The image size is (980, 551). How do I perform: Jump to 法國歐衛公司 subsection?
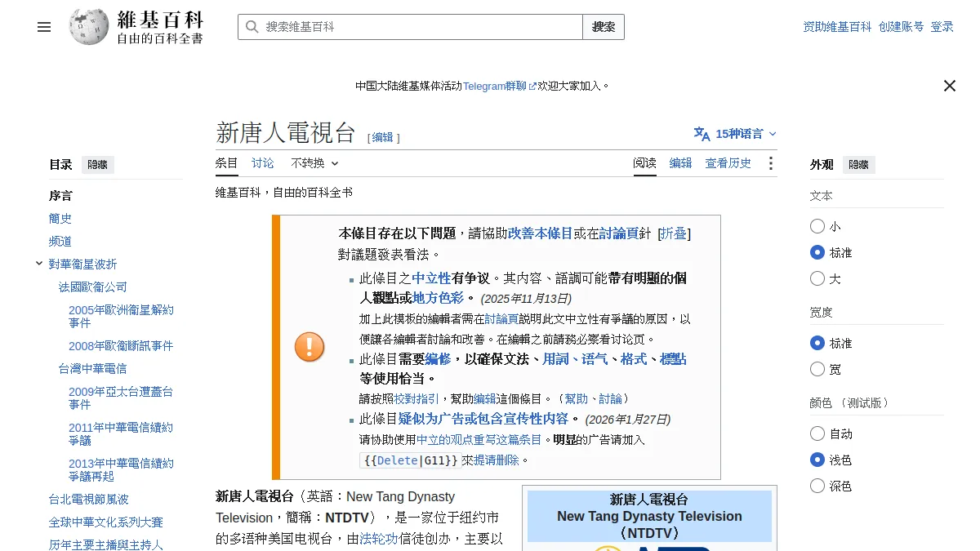coord(93,287)
